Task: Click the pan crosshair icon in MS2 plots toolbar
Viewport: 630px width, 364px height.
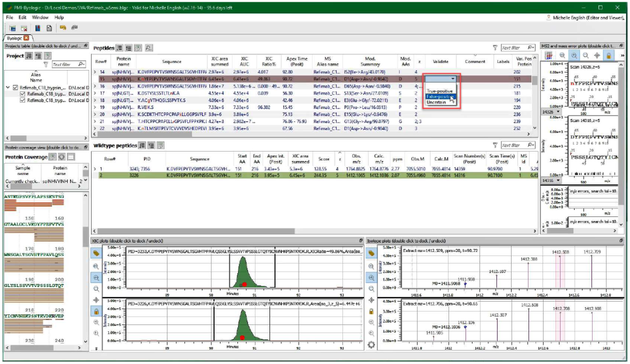Action: pyautogui.click(x=597, y=55)
